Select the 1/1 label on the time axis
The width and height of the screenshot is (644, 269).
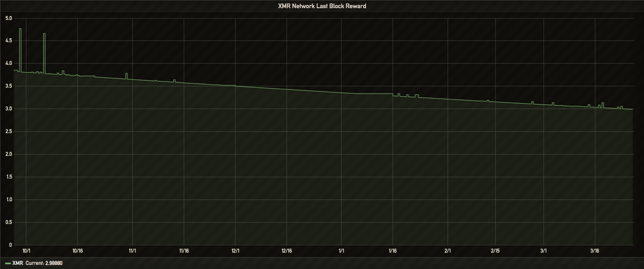coord(341,251)
